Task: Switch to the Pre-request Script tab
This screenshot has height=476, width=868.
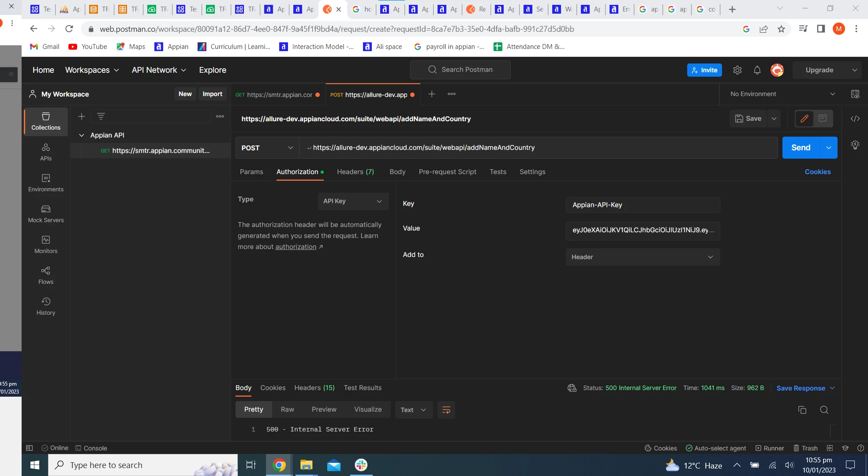Action: 447,172
